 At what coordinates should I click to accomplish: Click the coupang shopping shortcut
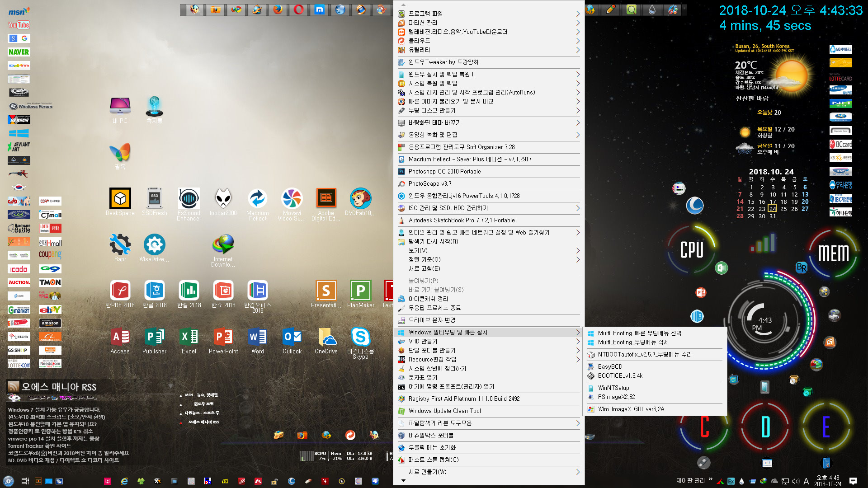pyautogui.click(x=50, y=255)
